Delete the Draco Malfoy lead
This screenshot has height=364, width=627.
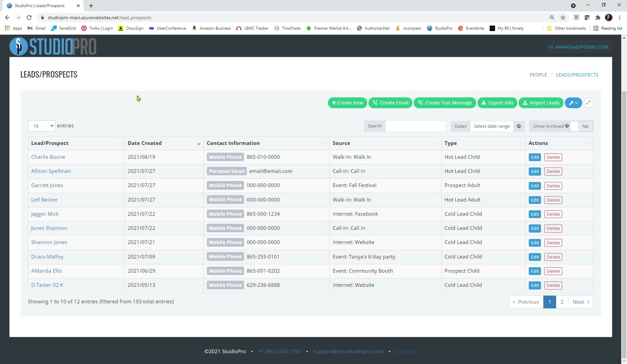click(x=553, y=257)
